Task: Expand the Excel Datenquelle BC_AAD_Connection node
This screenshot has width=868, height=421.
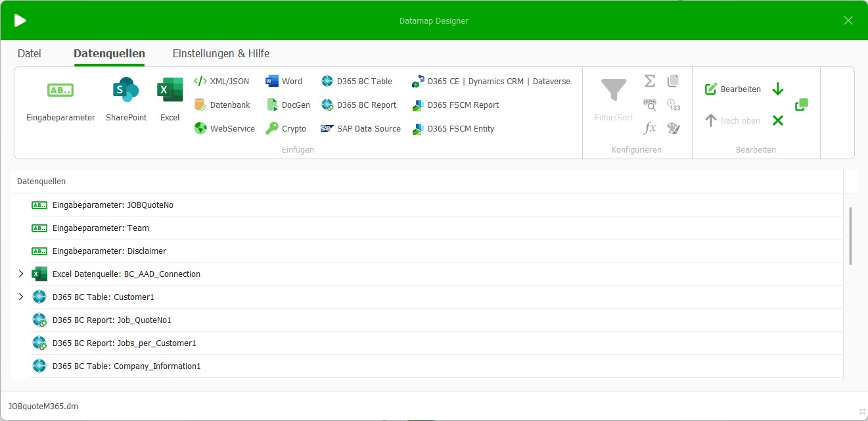Action: [x=20, y=274]
